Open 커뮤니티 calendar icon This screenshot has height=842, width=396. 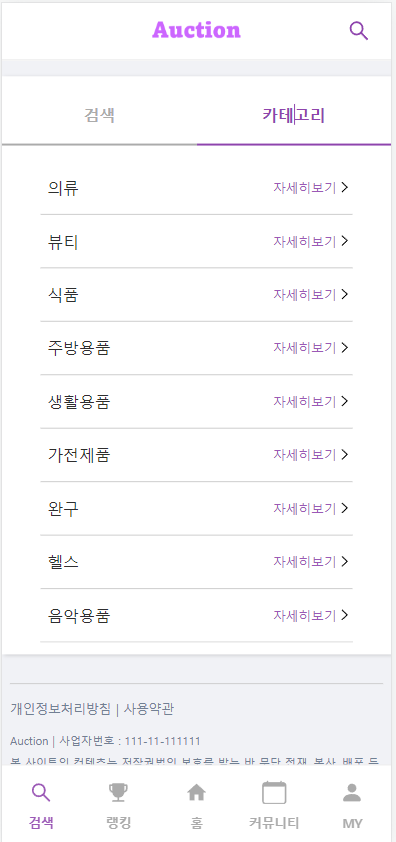coord(274,793)
